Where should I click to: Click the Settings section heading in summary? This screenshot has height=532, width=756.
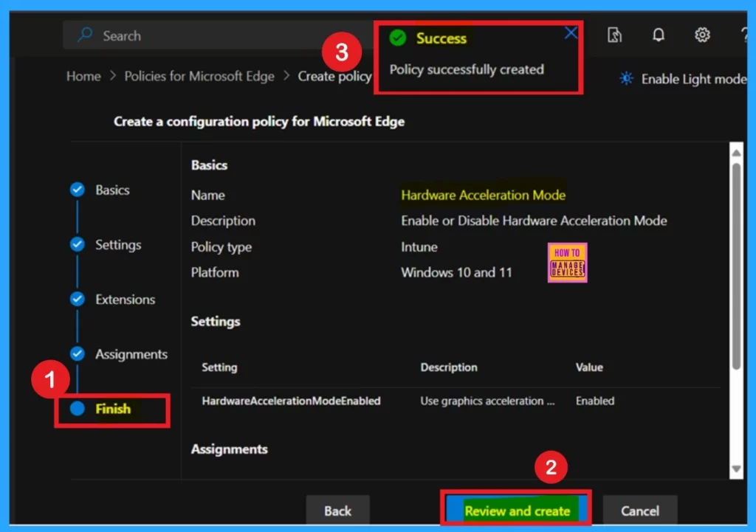tap(215, 322)
